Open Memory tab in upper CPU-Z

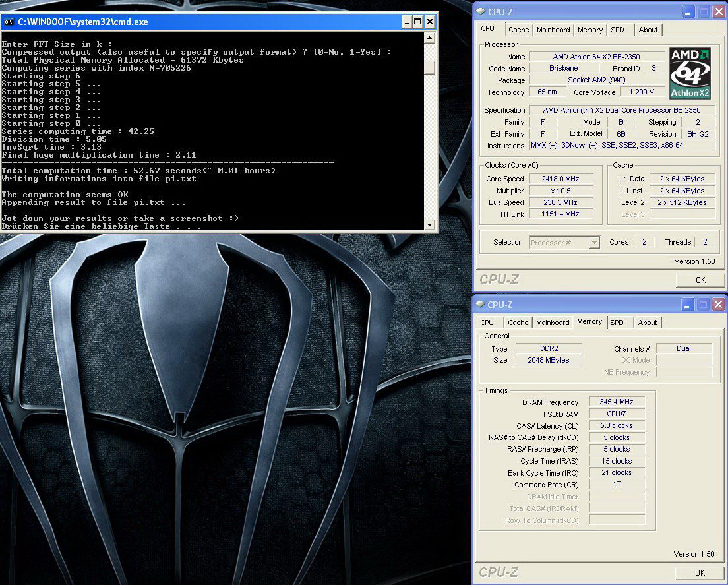tap(590, 30)
